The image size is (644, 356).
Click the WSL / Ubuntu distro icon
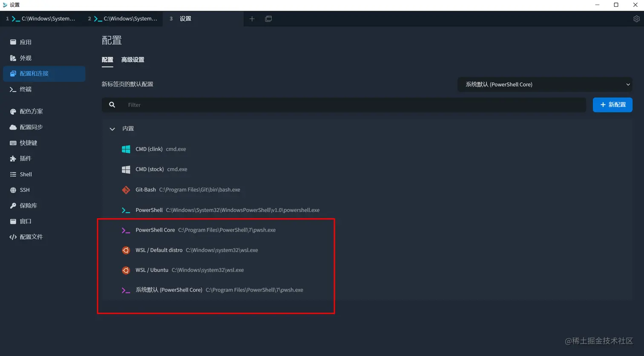126,270
